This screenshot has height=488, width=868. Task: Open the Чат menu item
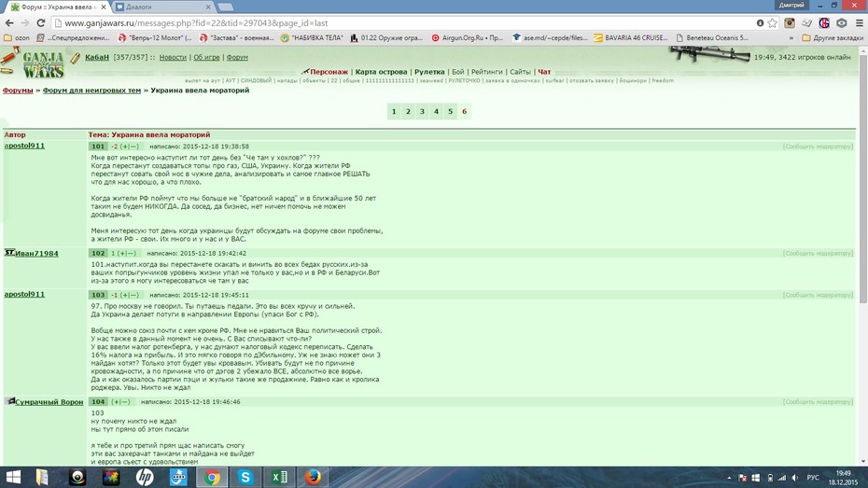(544, 71)
